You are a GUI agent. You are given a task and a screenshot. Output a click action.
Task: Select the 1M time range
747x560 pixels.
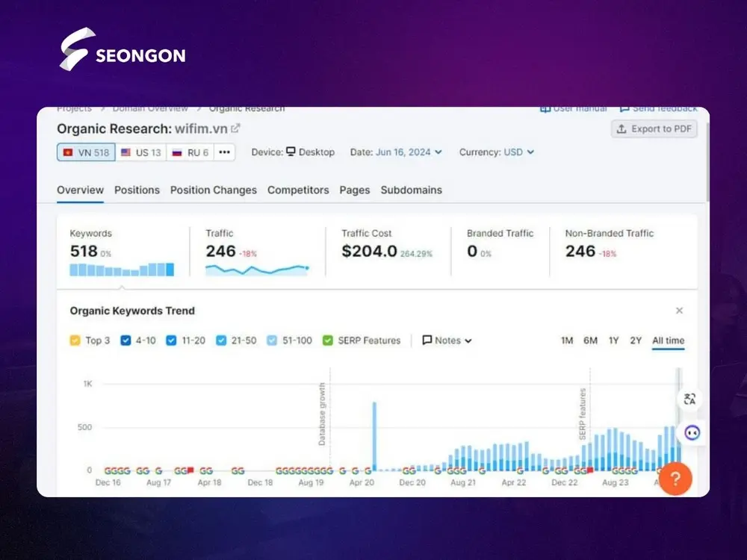567,340
